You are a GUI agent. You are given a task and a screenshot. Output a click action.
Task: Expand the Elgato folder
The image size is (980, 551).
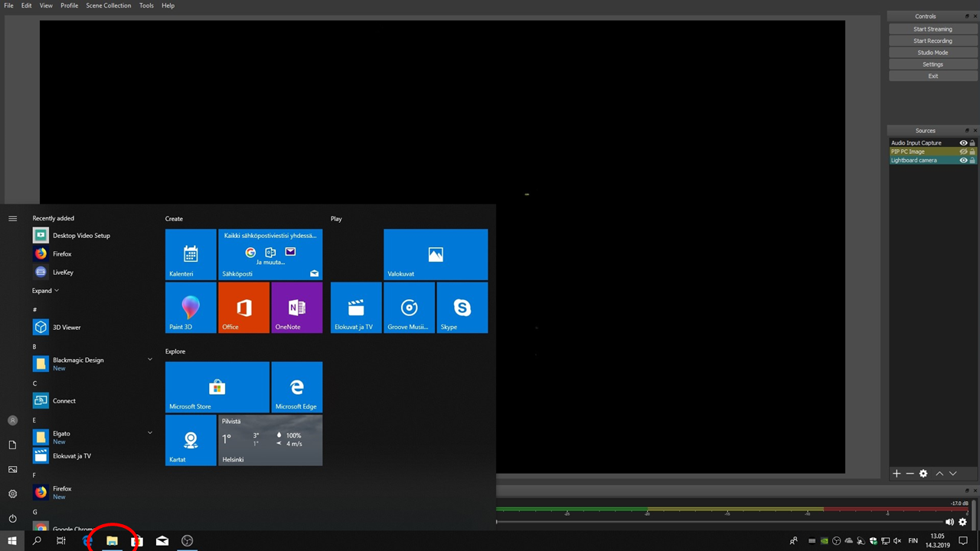[149, 433]
